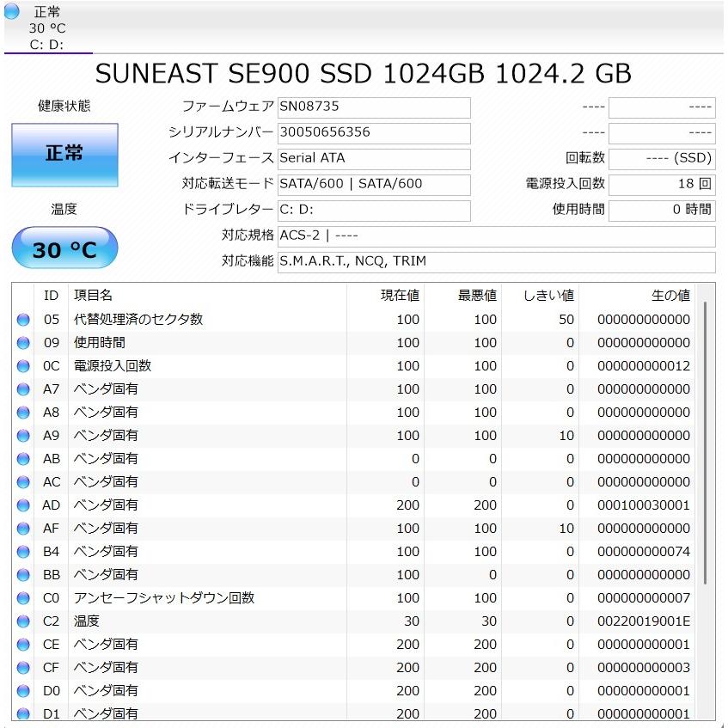Click worst value 0 in row BB
728x728 pixels.
pos(492,575)
